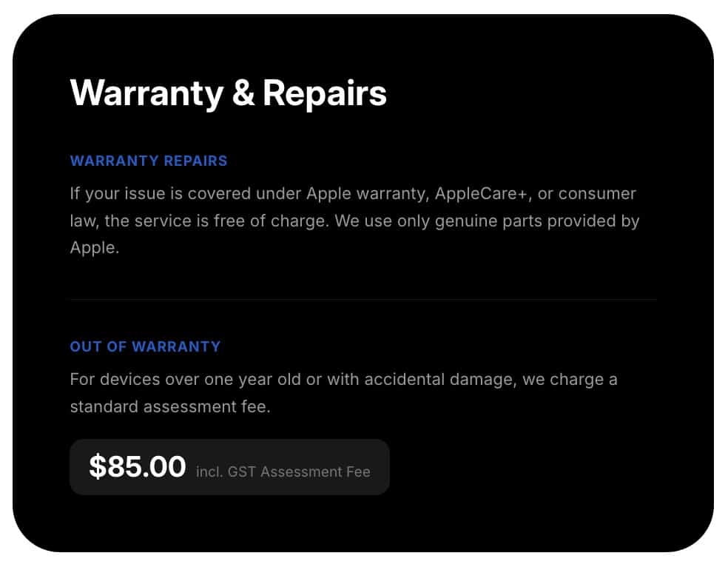Click the horizontal divider line between sections
Image resolution: width=728 pixels, height=567 pixels.
[363, 299]
